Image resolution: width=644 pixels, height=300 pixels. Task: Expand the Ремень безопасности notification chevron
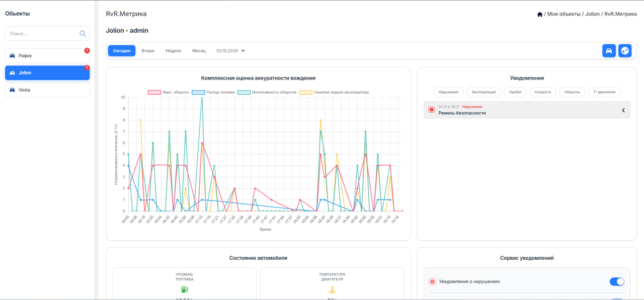click(x=623, y=110)
